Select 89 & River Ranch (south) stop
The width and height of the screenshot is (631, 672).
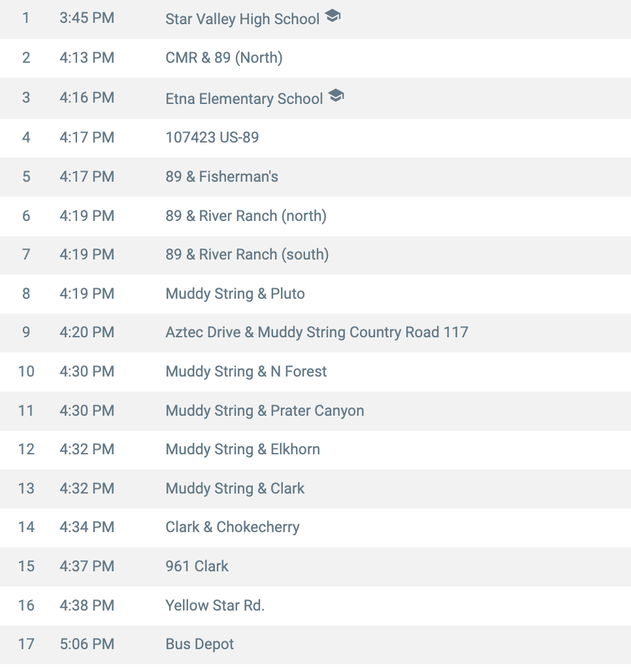(x=247, y=254)
